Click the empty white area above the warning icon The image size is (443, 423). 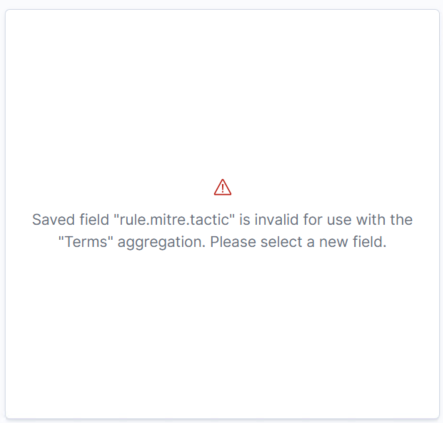coord(222,93)
